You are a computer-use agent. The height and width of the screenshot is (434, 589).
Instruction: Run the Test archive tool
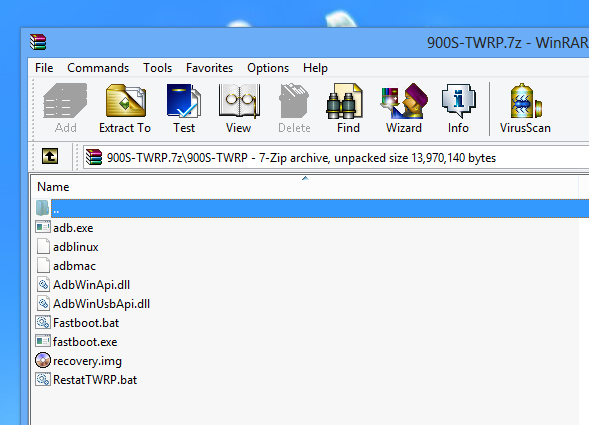tap(184, 108)
